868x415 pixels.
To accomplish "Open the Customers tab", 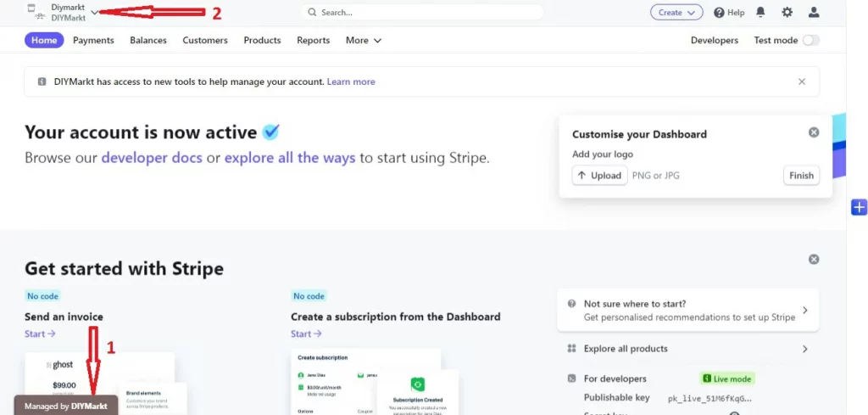I will (205, 40).
